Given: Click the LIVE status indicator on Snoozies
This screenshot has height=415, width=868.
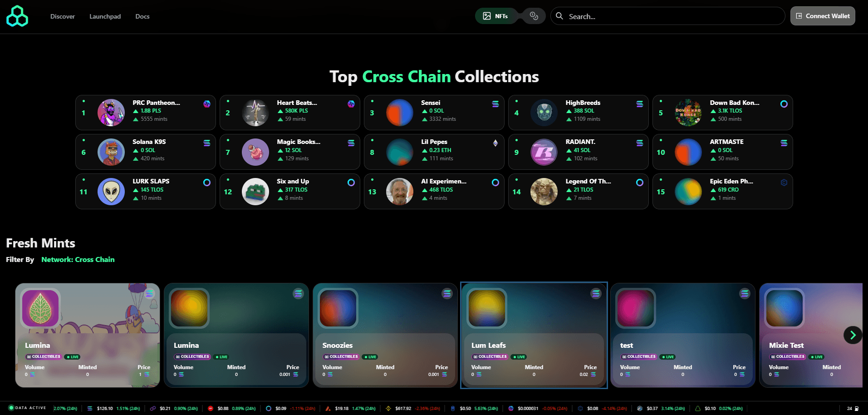Looking at the screenshot, I should pos(370,357).
